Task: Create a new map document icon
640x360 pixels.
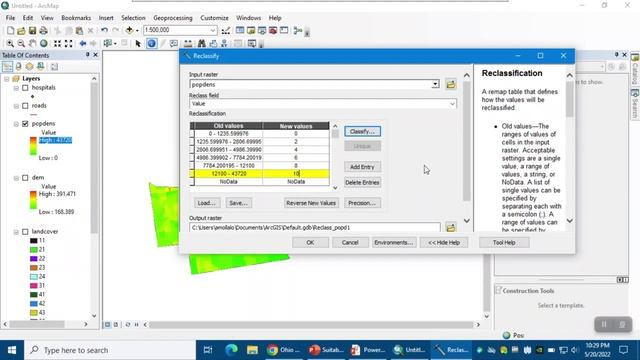Action: point(10,31)
